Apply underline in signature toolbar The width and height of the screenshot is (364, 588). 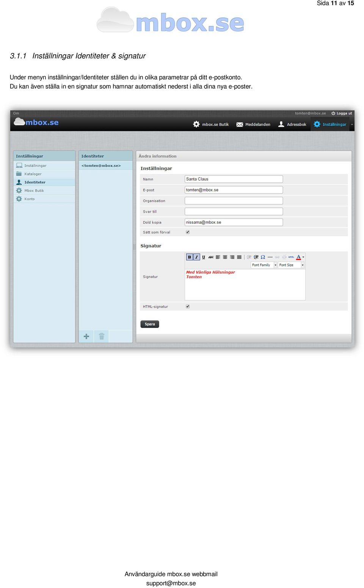(204, 257)
